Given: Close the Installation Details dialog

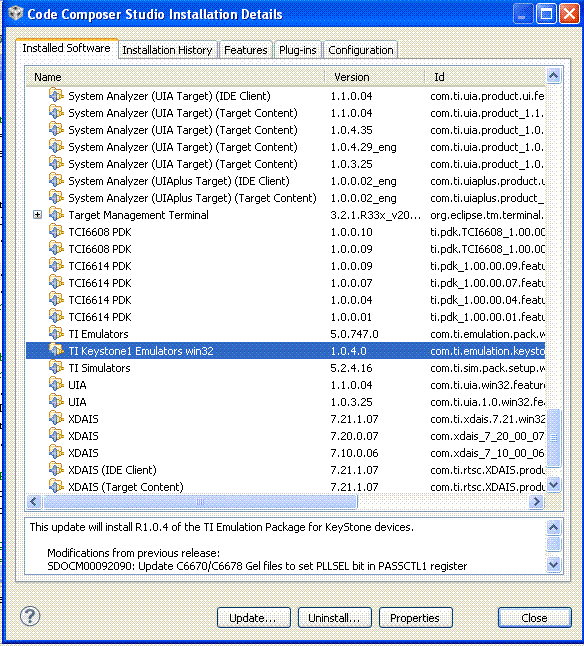Looking at the screenshot, I should [535, 618].
